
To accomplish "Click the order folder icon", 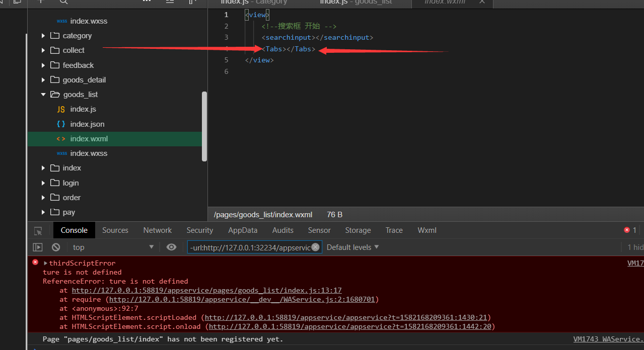I will pyautogui.click(x=55, y=198).
